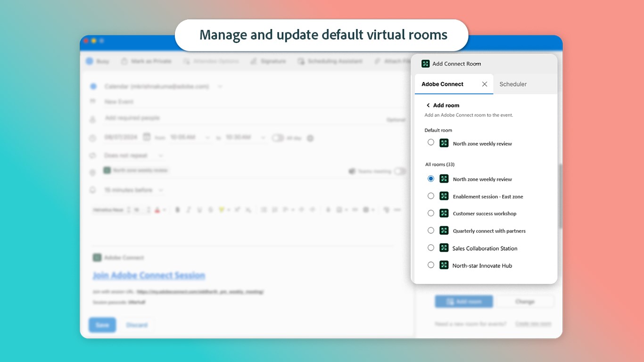Toggle the Teams meeting switch
Screen dimensions: 644x362
(400, 172)
